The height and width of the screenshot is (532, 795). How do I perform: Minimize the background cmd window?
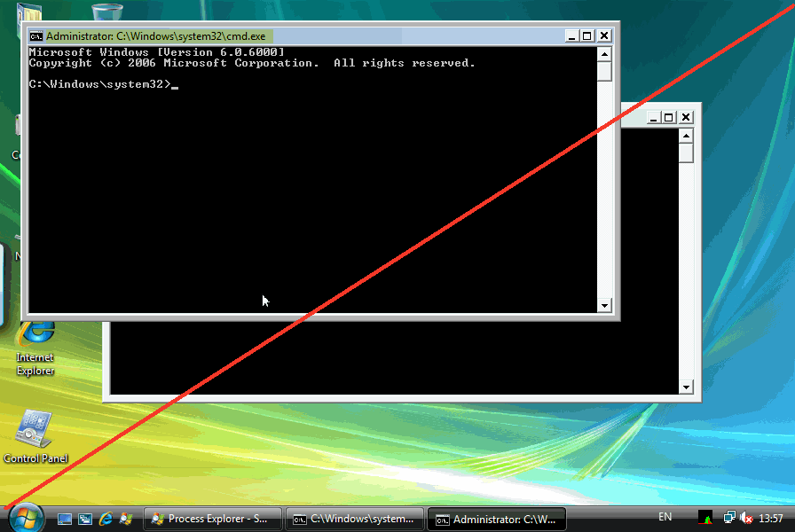[x=653, y=118]
